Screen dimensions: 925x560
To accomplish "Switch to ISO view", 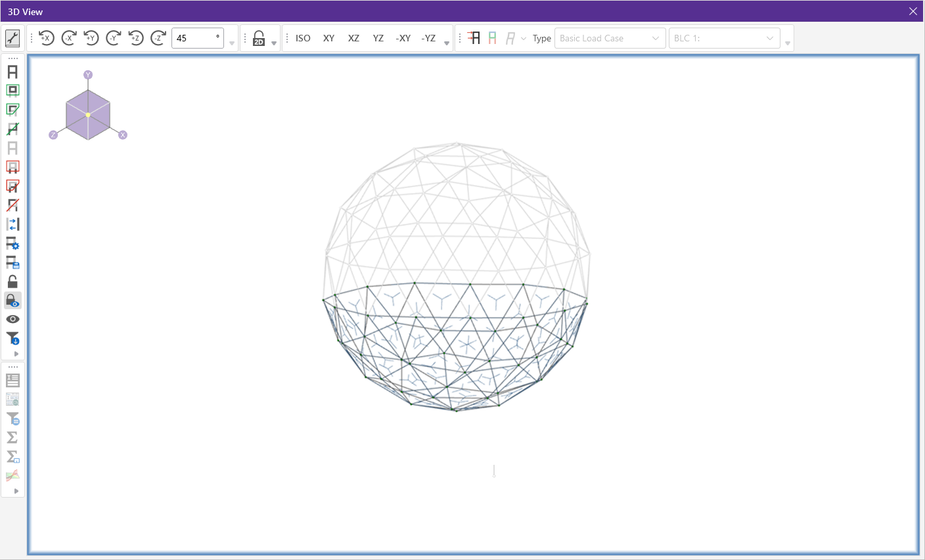I will (x=303, y=38).
